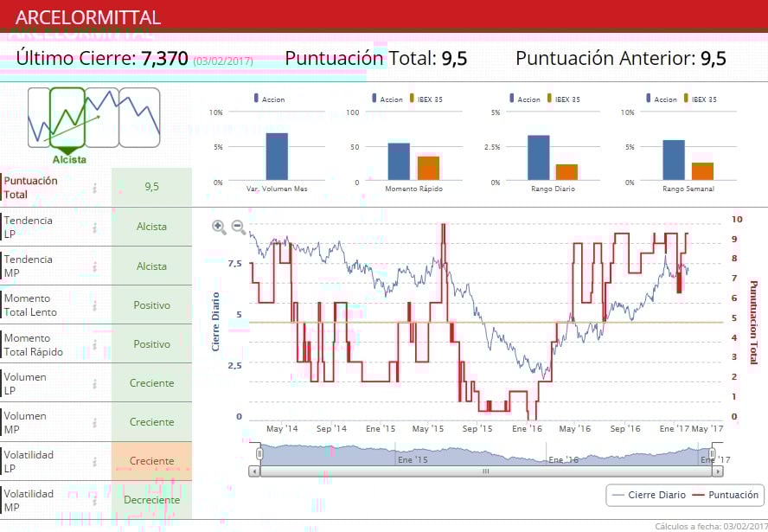Open info icon for Puntuación Total row
The image size is (768, 532).
(x=94, y=187)
